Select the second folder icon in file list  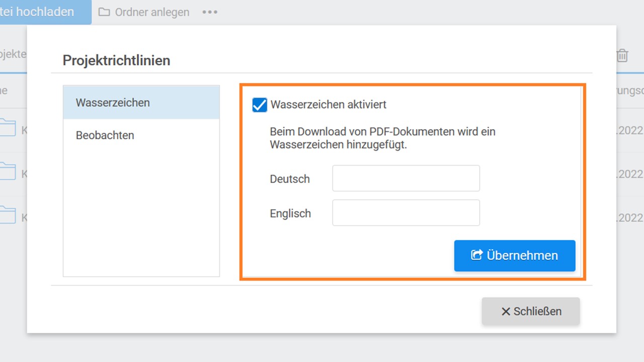(x=7, y=171)
